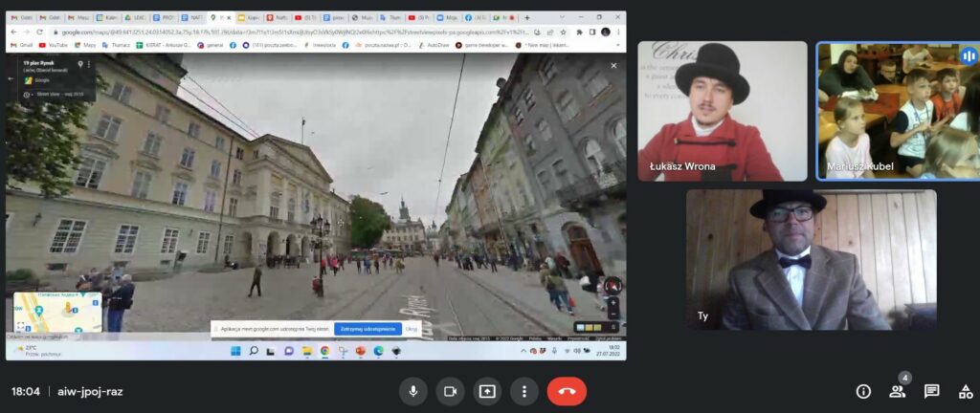Open the activities shapes icon
The width and height of the screenshot is (980, 413).
coord(964,391)
